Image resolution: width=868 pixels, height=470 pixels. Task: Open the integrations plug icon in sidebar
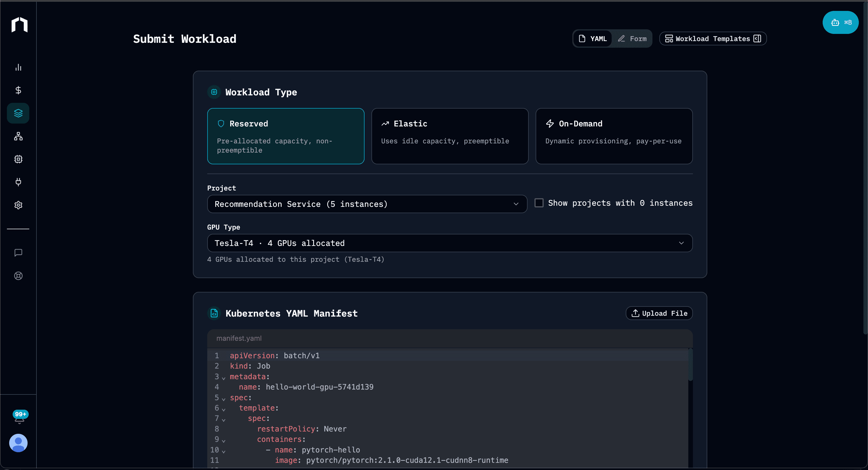(18, 182)
